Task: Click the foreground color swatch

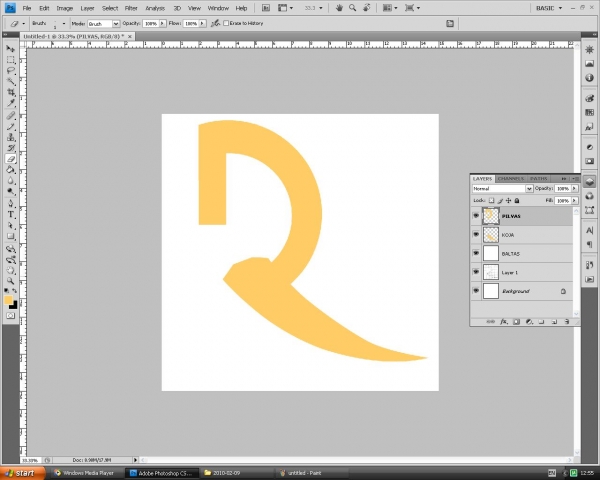Action: pyautogui.click(x=8, y=300)
